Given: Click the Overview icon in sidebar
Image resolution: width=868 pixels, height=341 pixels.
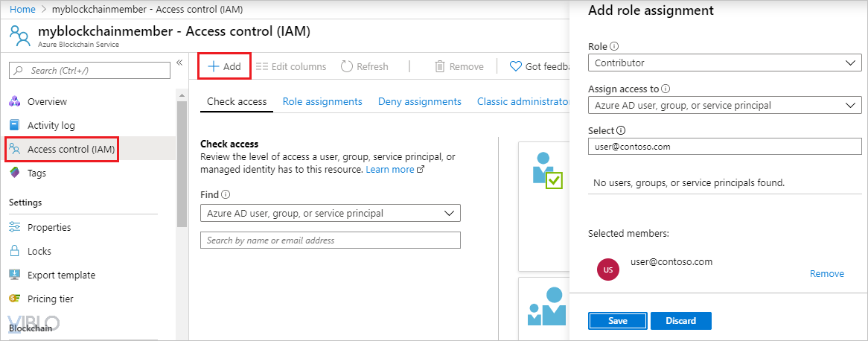Looking at the screenshot, I should [x=14, y=101].
